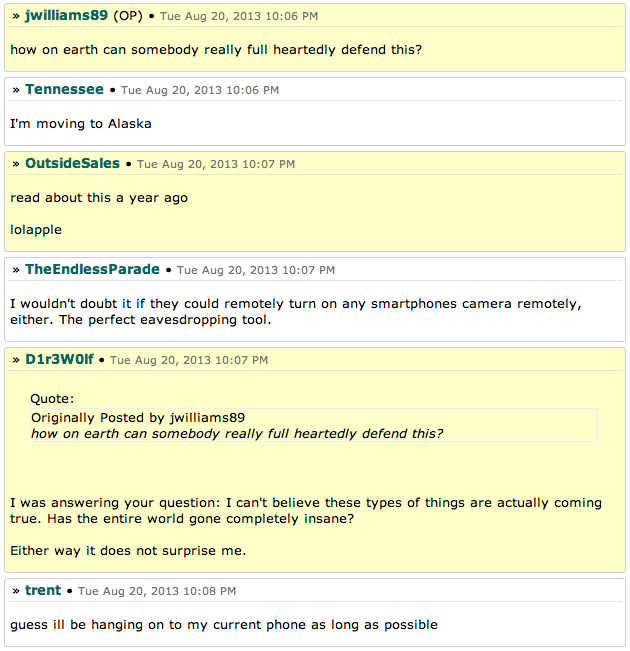Click the » marker before D1r3W0lf

click(16, 360)
